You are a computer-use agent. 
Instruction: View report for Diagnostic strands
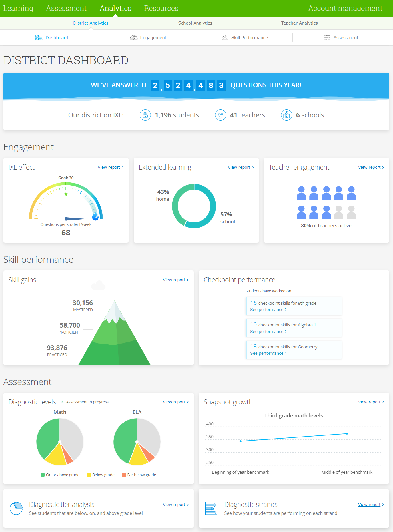click(x=371, y=505)
